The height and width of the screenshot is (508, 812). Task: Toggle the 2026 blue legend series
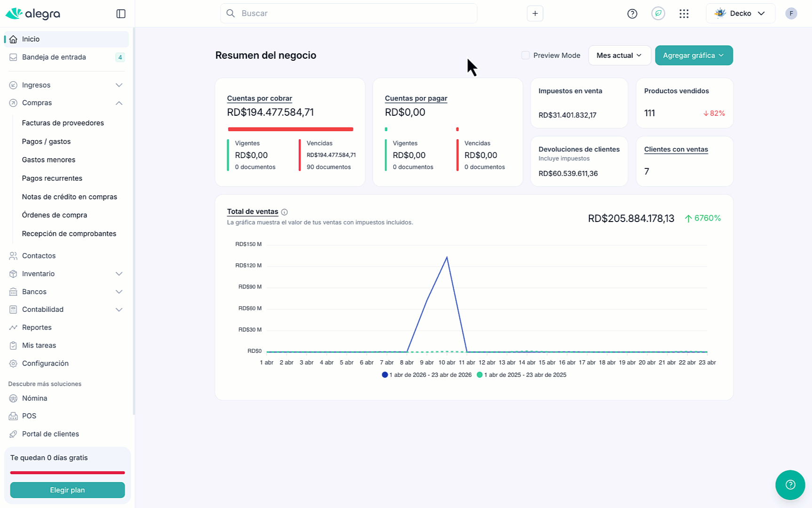coord(427,375)
